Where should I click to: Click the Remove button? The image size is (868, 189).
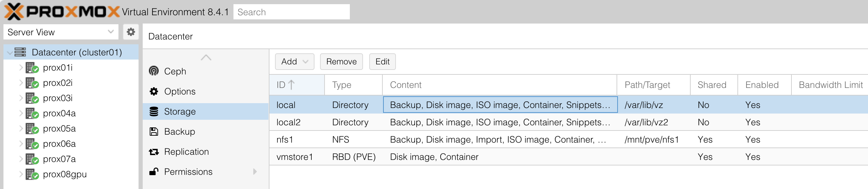click(x=341, y=62)
